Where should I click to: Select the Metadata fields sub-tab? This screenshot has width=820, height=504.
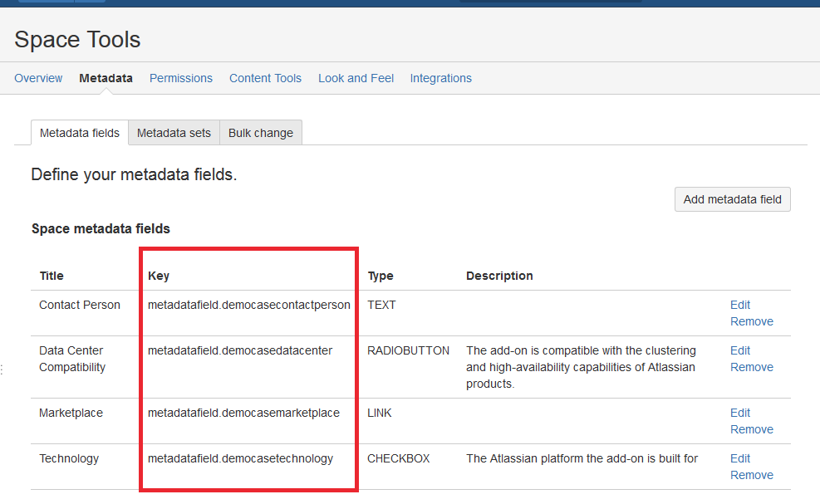point(80,133)
